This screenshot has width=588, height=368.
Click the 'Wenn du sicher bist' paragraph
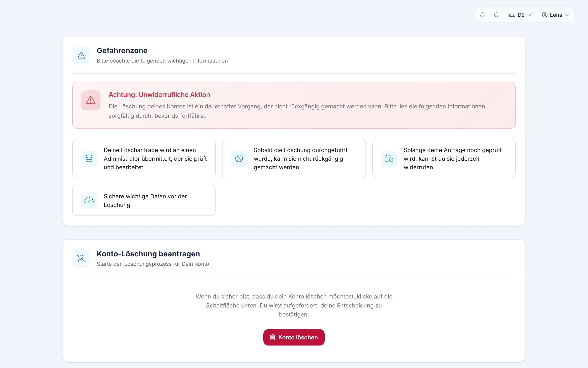pos(294,305)
